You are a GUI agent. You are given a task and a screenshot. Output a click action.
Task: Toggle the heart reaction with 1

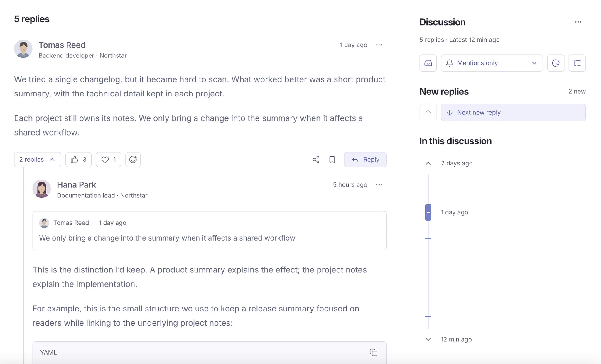[108, 160]
